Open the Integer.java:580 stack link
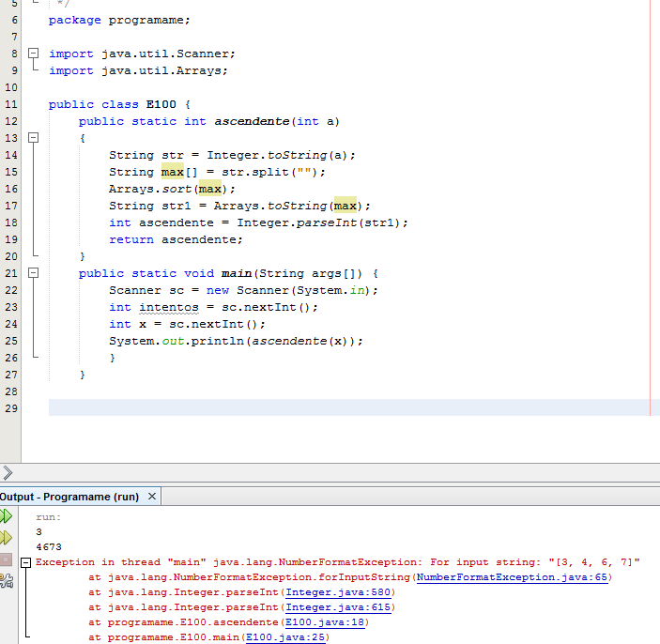The image size is (660, 644). point(339,592)
